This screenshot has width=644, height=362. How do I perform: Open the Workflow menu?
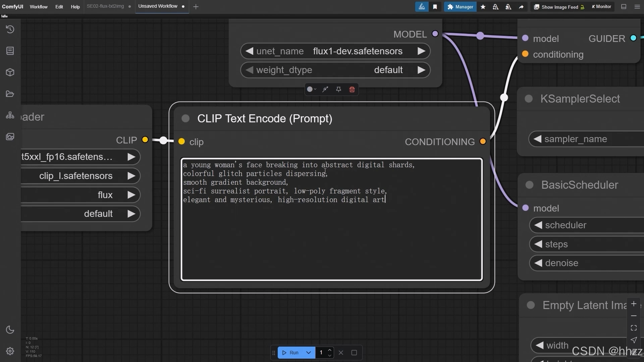point(39,7)
